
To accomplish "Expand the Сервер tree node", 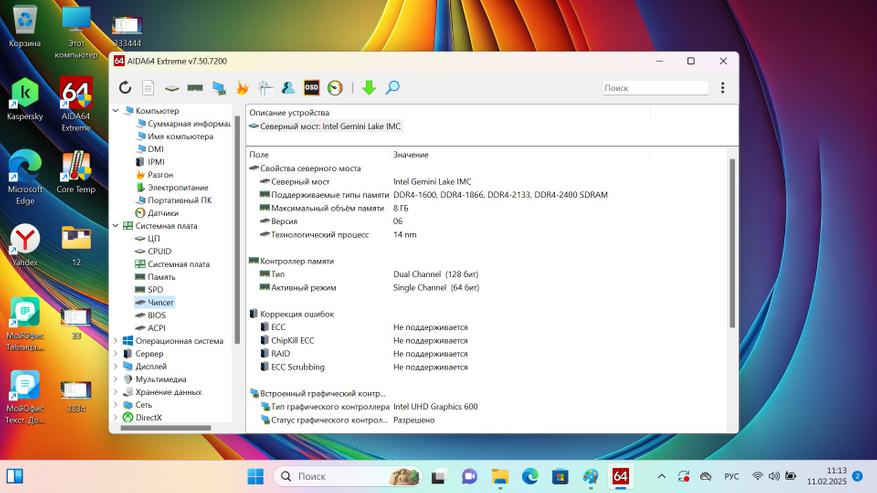I will (x=116, y=354).
